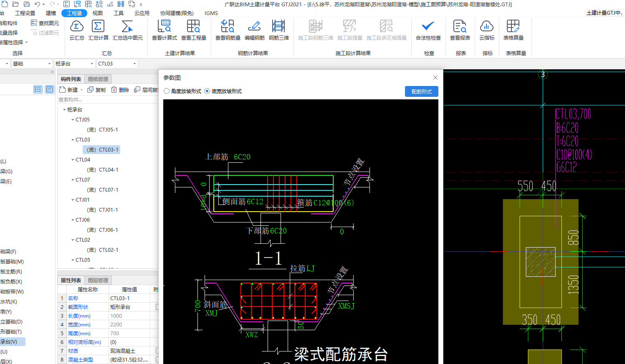
Task: Click 上部筋 6C20 value in diagram
Action: click(x=242, y=157)
